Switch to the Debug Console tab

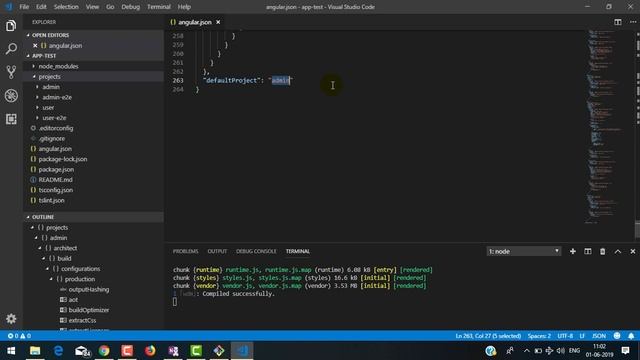point(256,251)
